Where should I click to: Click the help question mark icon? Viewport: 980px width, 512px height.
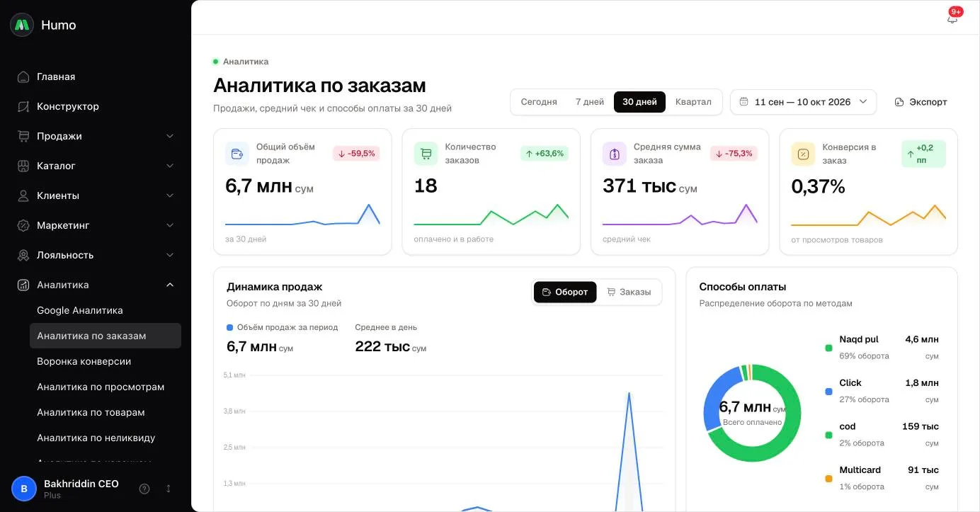coord(144,489)
